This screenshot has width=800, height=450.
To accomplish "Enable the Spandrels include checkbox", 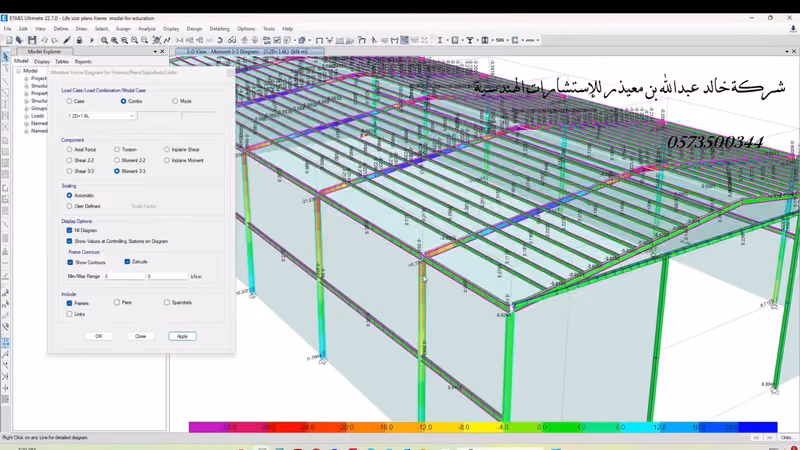I will coord(167,303).
